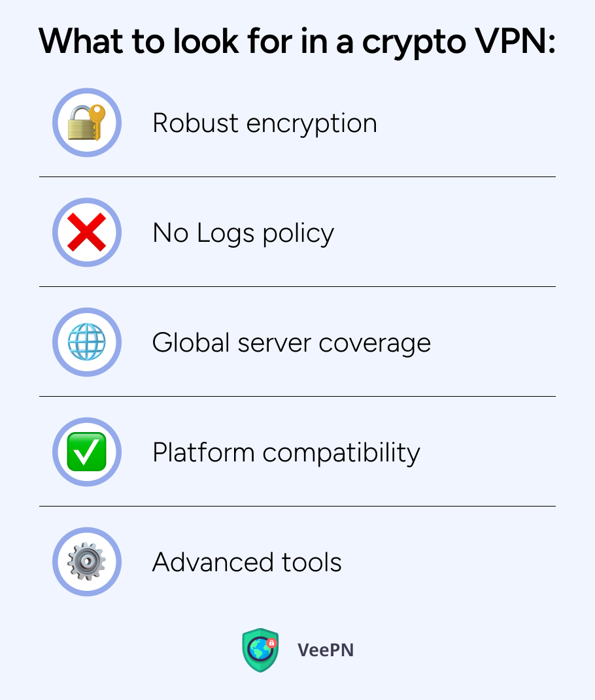Click the divider line above Advanced tools
The height and width of the screenshot is (700, 595).
tap(297, 507)
